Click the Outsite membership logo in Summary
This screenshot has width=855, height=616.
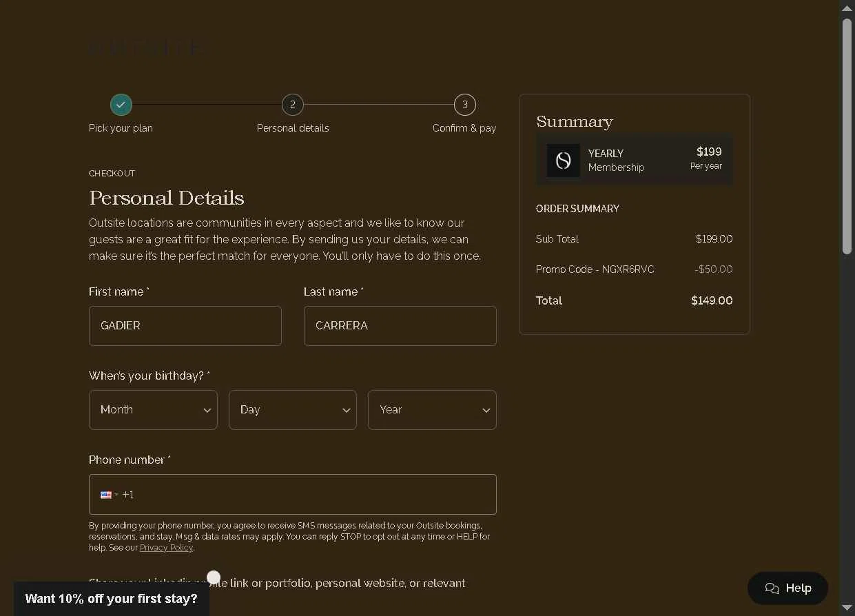pos(564,161)
